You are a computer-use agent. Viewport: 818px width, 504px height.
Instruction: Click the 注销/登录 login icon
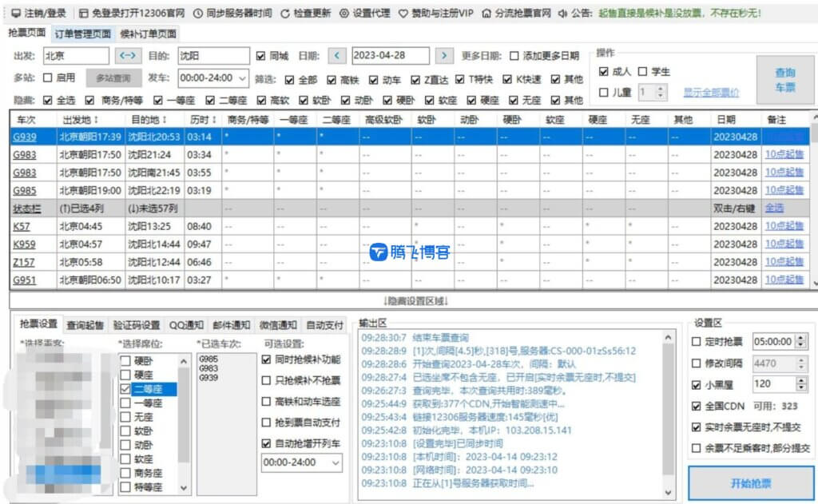15,11
